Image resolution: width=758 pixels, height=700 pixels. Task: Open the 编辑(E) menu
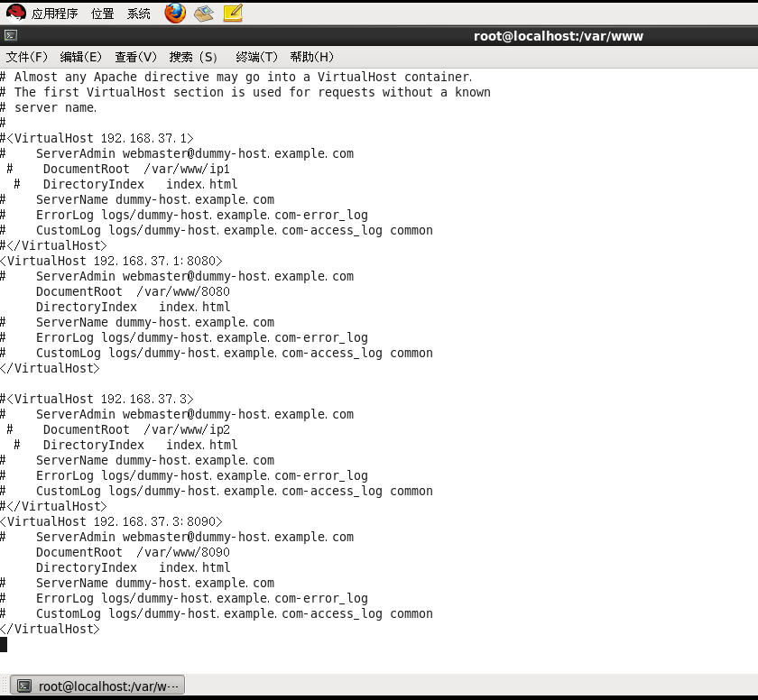tap(80, 57)
